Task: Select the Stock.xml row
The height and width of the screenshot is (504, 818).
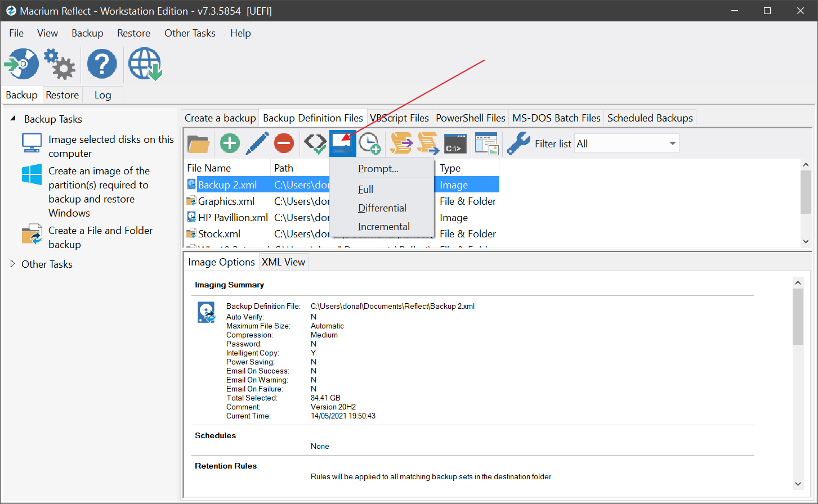Action: 342,233
